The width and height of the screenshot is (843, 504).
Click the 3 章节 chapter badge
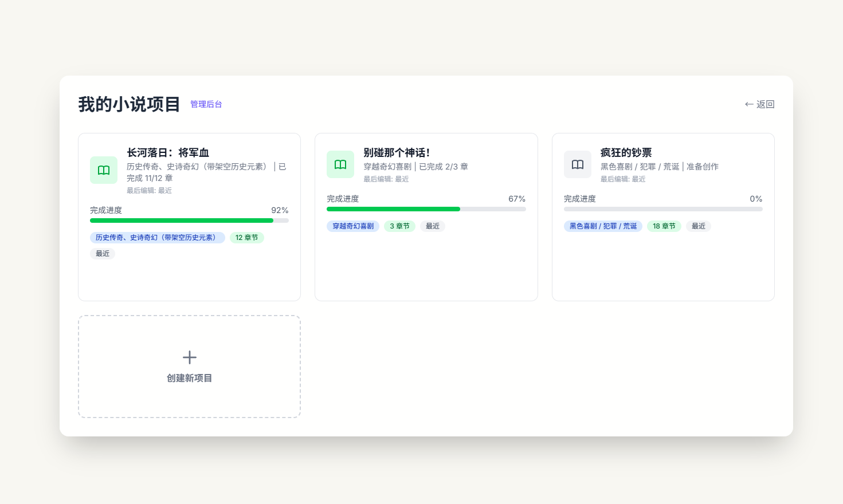(399, 226)
